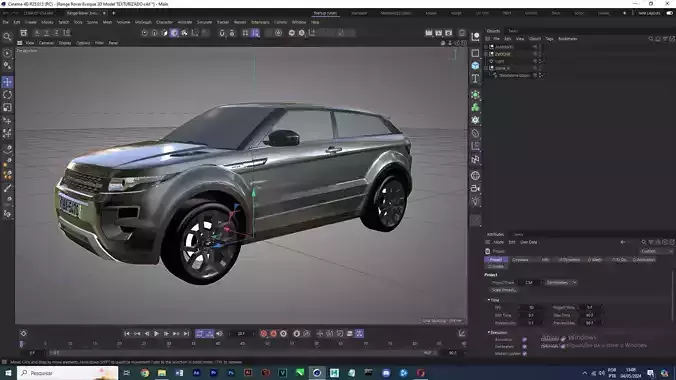Open the Mode menu in Attributes
The image size is (676, 380).
(x=498, y=242)
